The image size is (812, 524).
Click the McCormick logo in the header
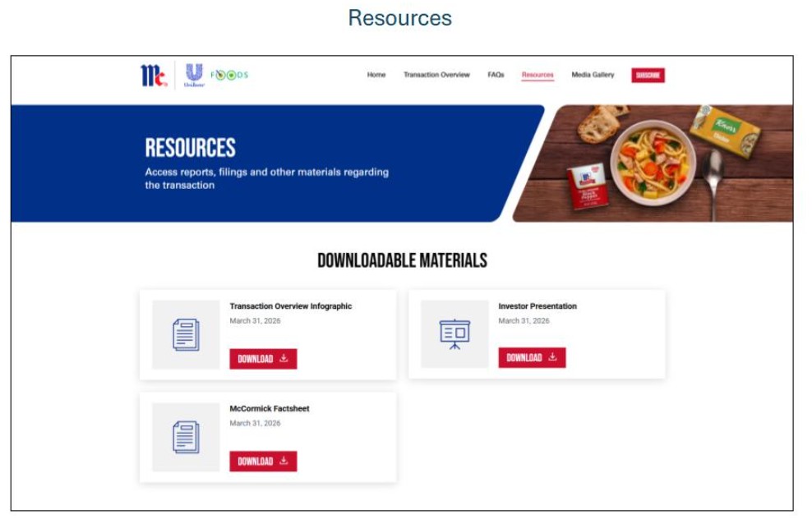point(154,76)
